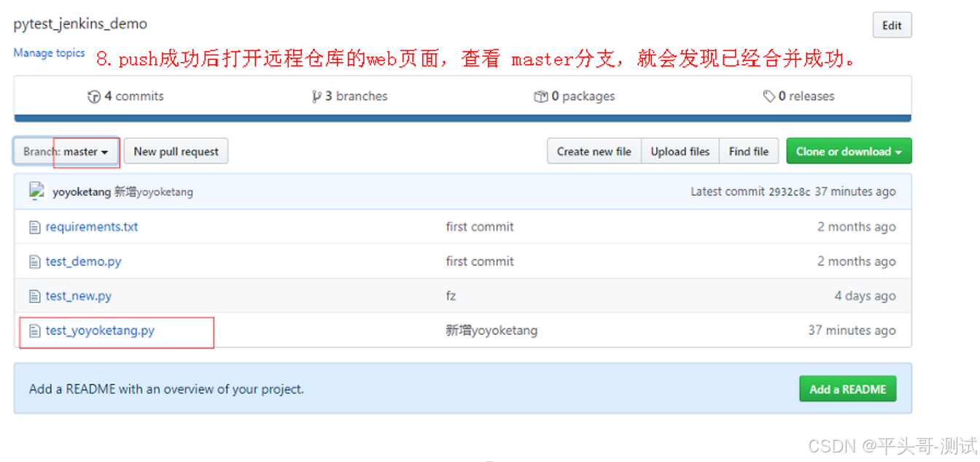
Task: Open the Manage topics link
Action: [x=49, y=53]
